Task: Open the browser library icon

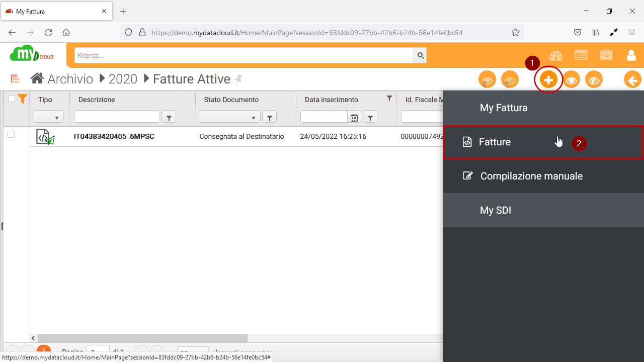Action: [x=596, y=33]
